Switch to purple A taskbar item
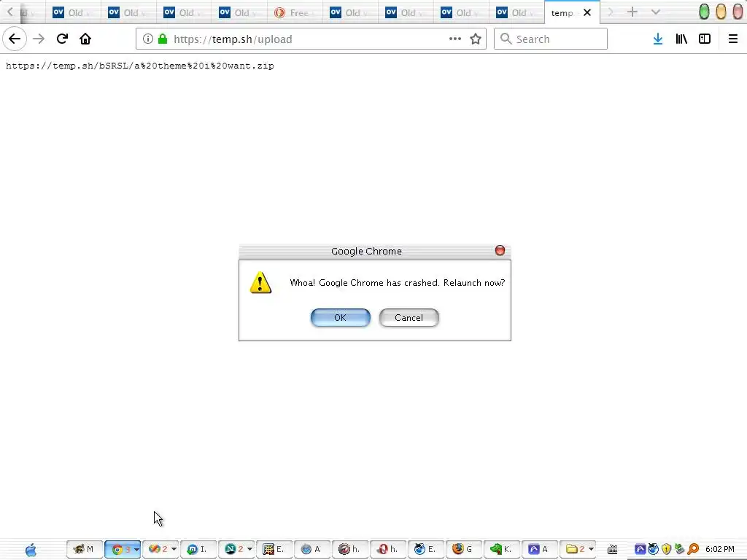Viewport: 747px width, 560px height. pyautogui.click(x=539, y=549)
